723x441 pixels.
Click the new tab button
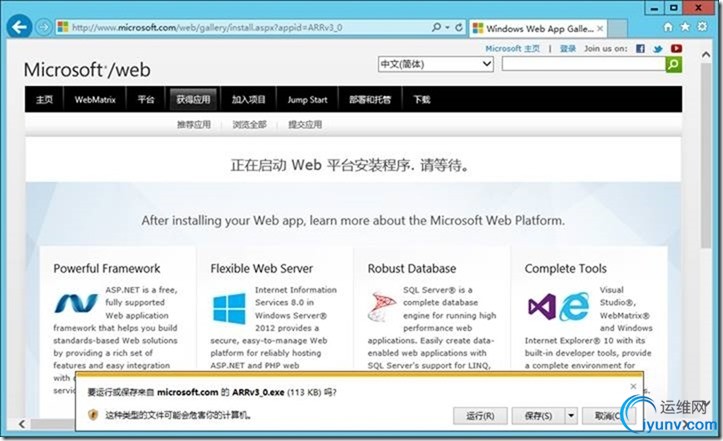pyautogui.click(x=617, y=29)
